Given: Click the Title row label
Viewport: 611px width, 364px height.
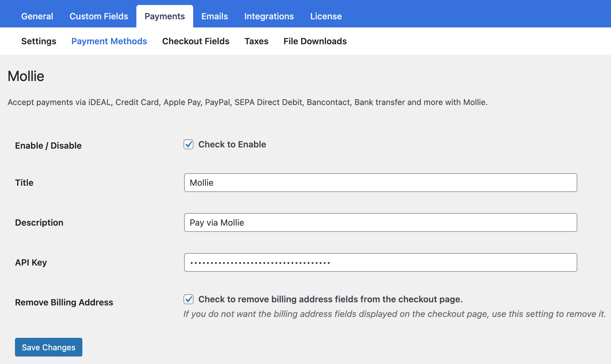Looking at the screenshot, I should point(24,183).
